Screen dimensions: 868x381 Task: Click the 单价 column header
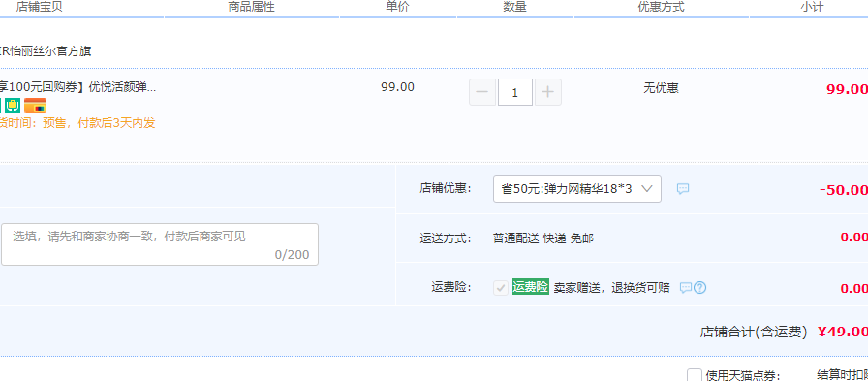pos(397,7)
